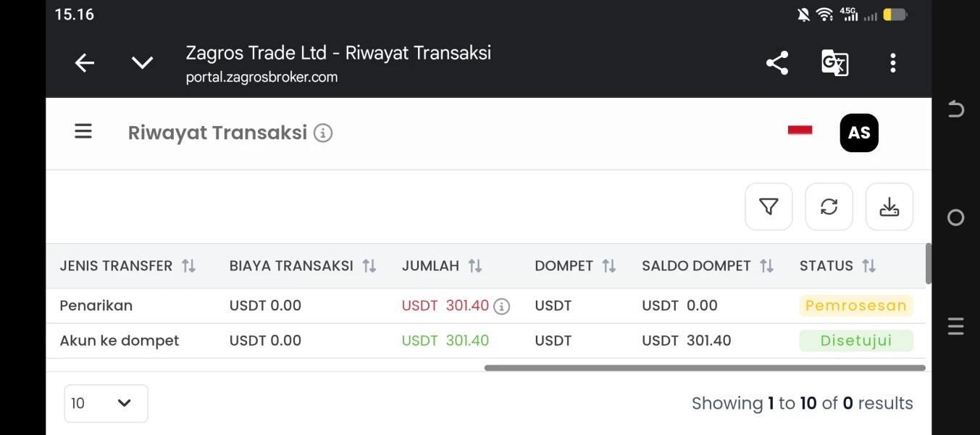Viewport: 980px width, 435px height.
Task: Click the info icon beside Riwayat Transaksi
Action: (323, 133)
